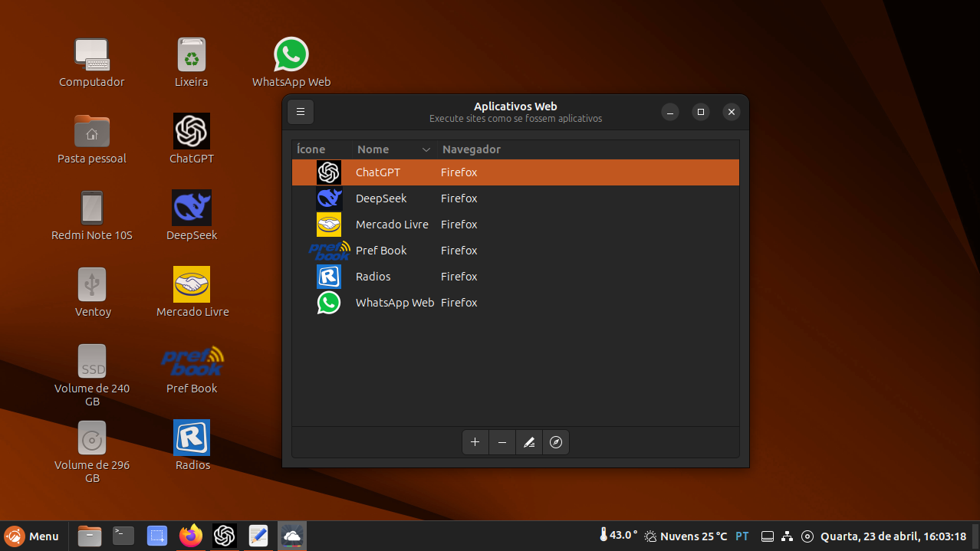The width and height of the screenshot is (980, 551).
Task: Open calendar from clock Quarta, 23 de abril
Action: pyautogui.click(x=893, y=536)
